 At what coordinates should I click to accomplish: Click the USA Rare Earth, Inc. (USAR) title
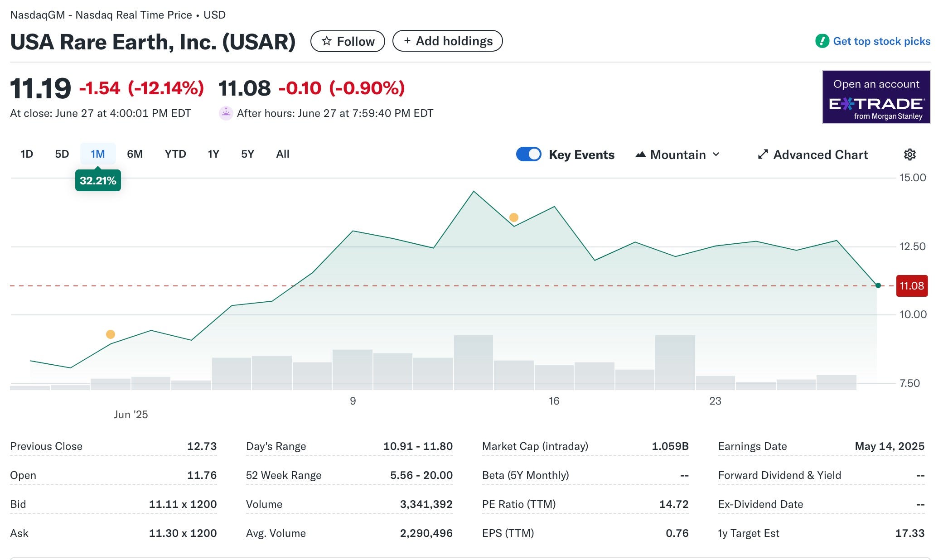pyautogui.click(x=153, y=42)
